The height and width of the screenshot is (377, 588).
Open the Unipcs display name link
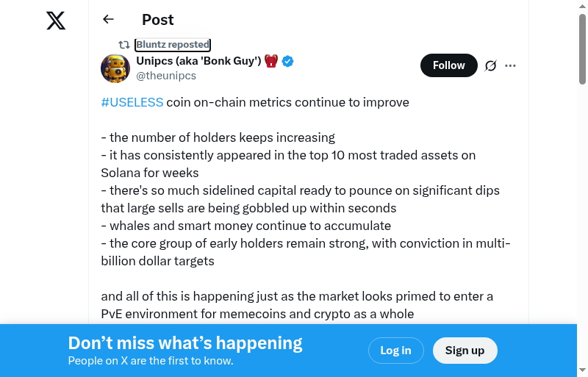198,61
